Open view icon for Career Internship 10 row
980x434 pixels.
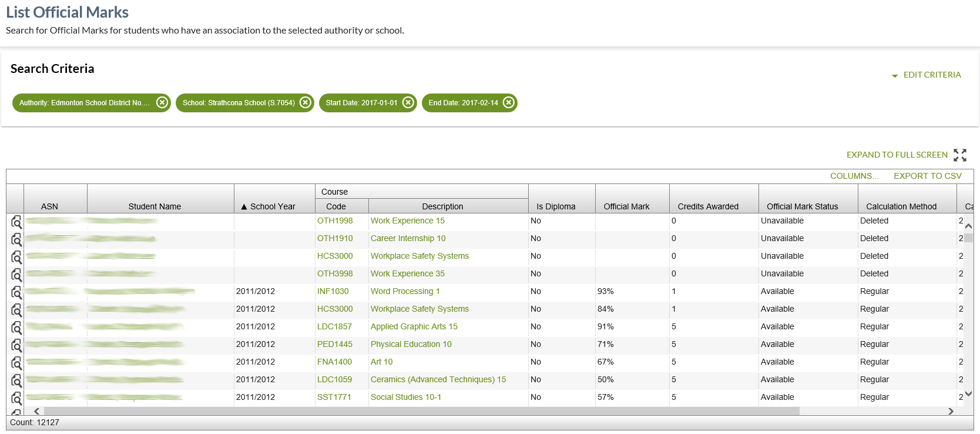pos(16,239)
